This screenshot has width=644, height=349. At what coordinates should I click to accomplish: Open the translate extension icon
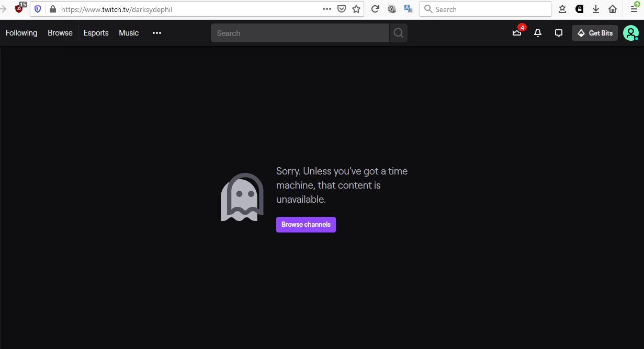click(408, 8)
